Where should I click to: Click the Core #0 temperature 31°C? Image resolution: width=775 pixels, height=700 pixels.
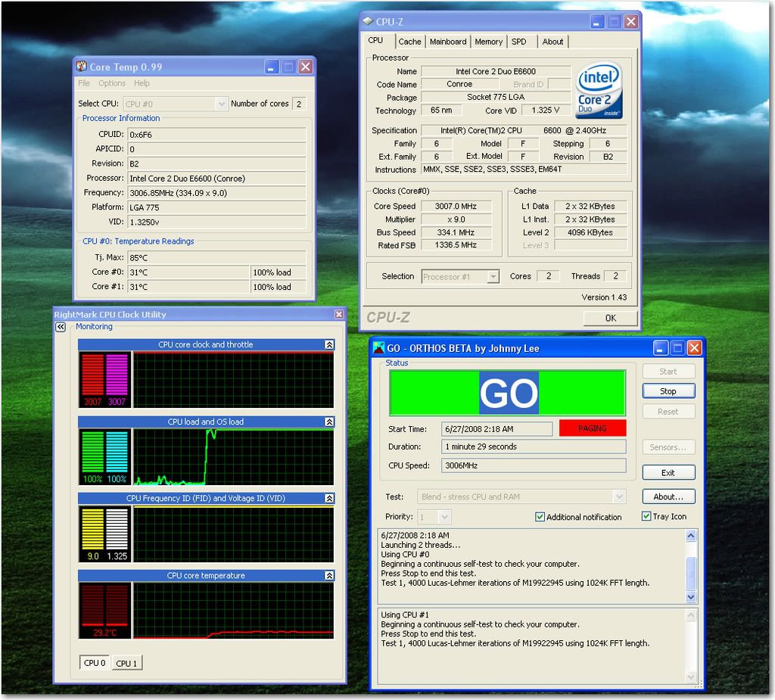[x=188, y=272]
